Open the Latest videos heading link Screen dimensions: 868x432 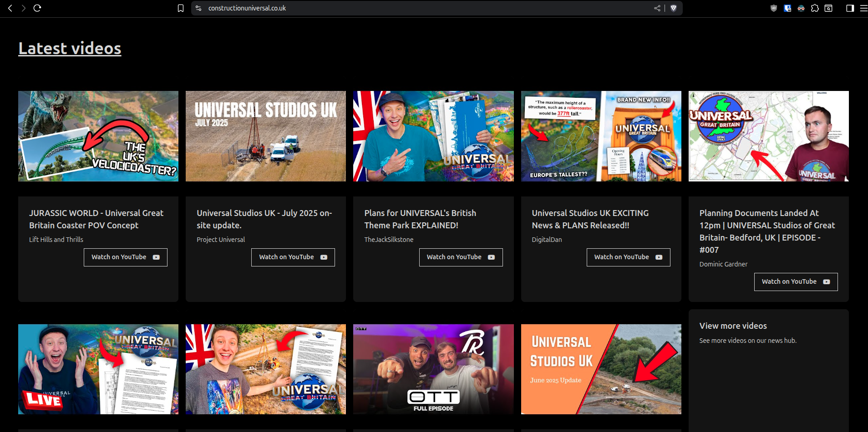click(x=70, y=48)
